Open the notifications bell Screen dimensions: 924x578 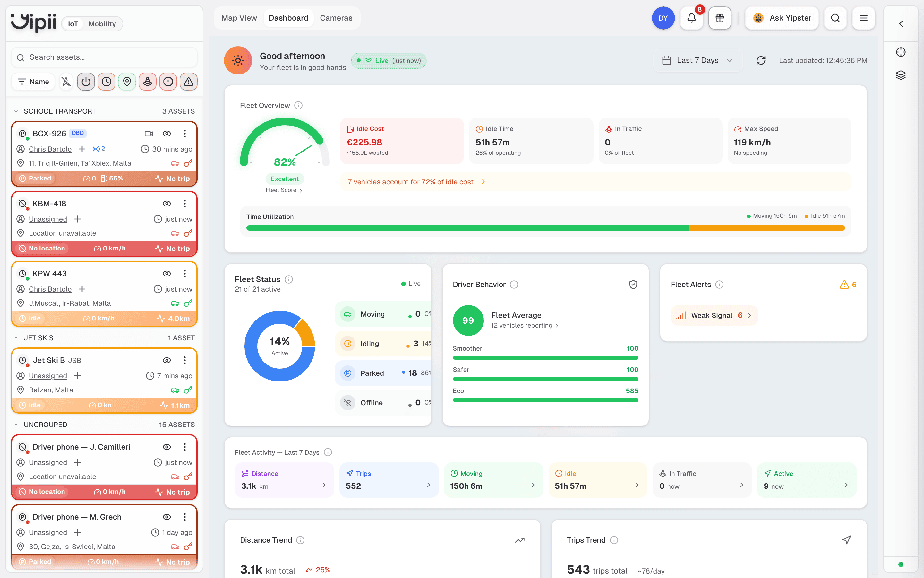pyautogui.click(x=691, y=18)
